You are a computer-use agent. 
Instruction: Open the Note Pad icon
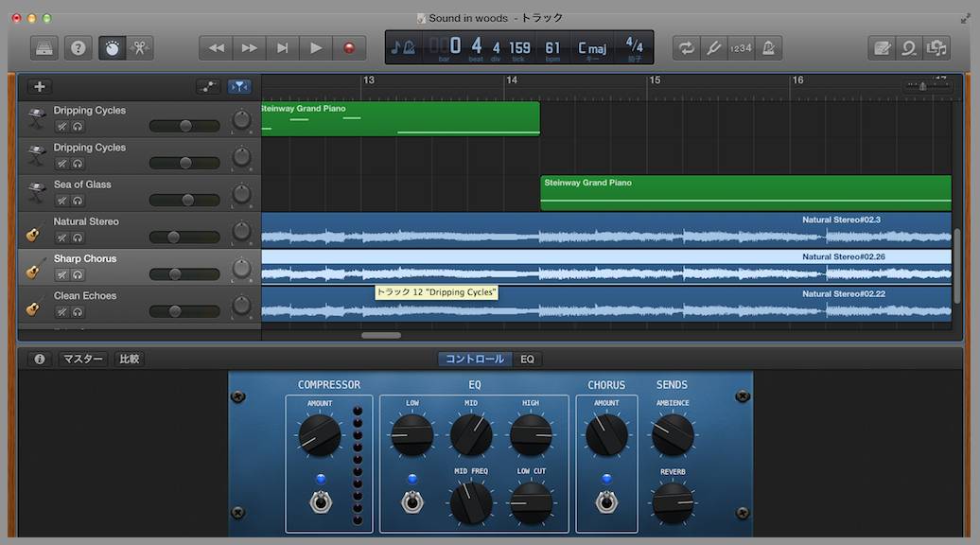coord(882,48)
